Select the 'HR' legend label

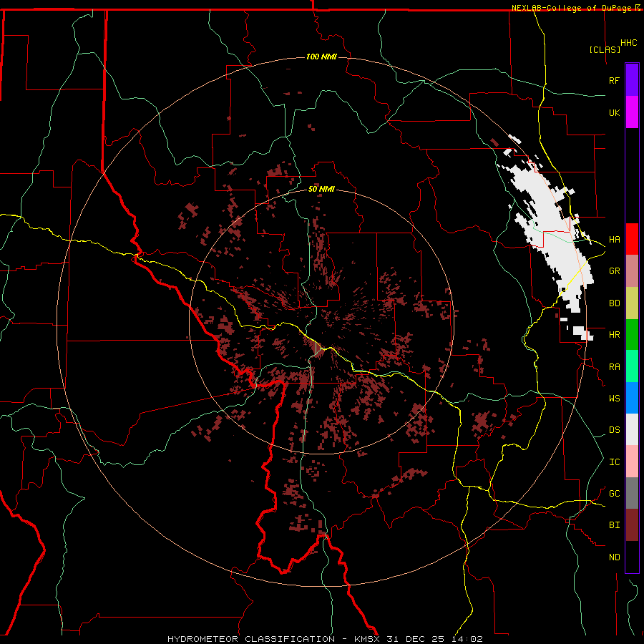[x=614, y=335]
